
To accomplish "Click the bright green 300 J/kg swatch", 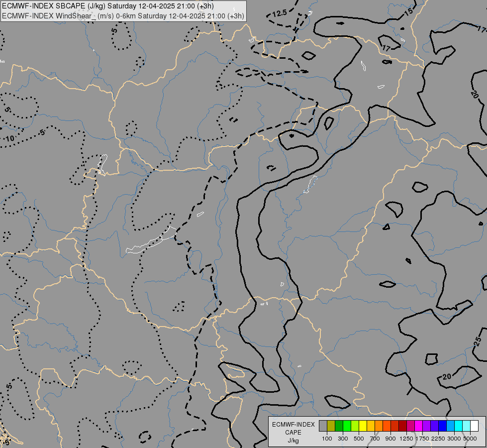I will (x=347, y=426).
